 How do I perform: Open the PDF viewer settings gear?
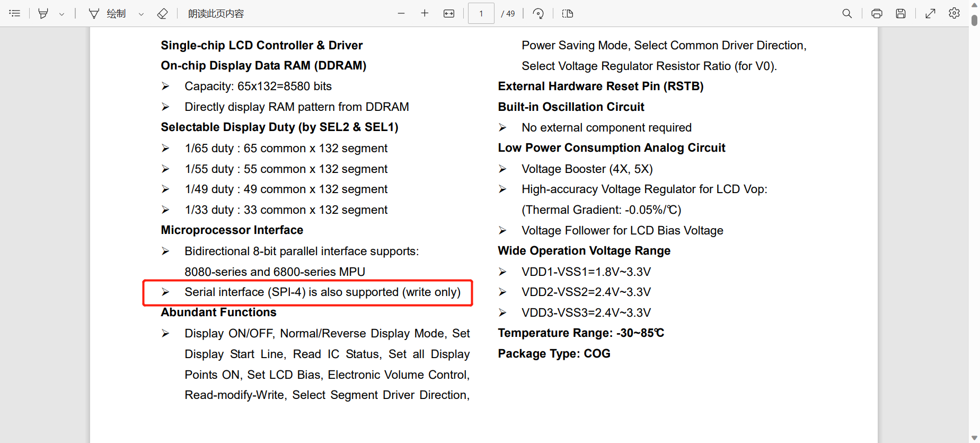[954, 13]
